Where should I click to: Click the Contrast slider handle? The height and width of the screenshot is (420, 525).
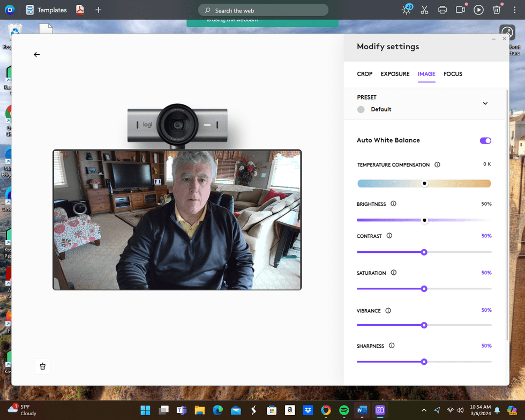(424, 252)
